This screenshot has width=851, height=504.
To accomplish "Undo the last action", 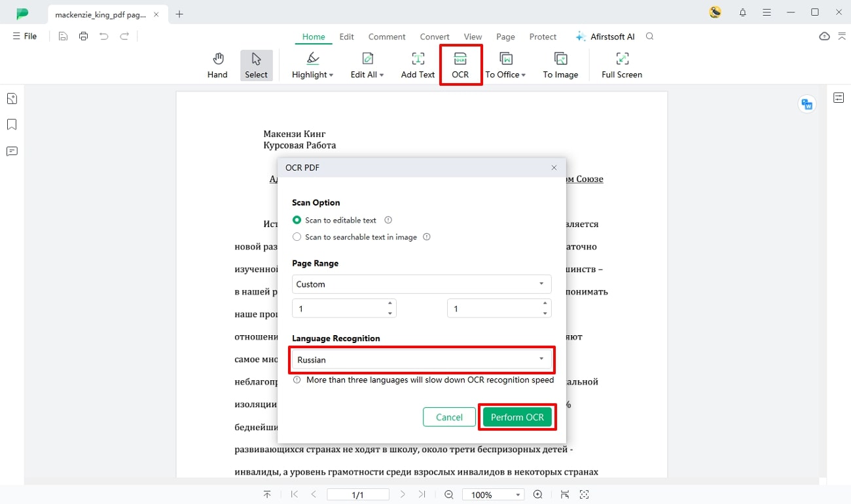I will [x=103, y=37].
